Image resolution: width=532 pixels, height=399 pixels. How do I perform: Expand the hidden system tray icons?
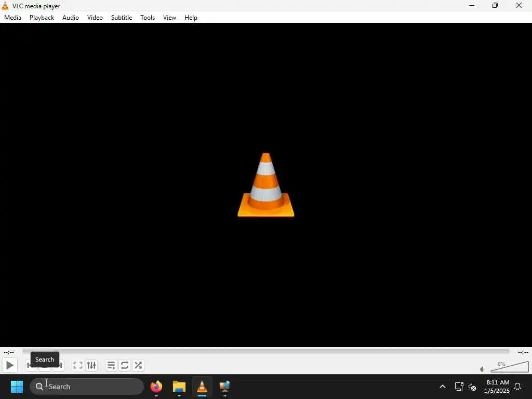coord(443,387)
